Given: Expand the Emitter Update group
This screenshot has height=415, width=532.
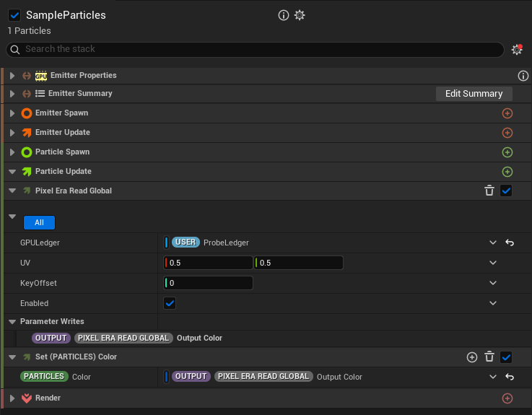Looking at the screenshot, I should 12,133.
